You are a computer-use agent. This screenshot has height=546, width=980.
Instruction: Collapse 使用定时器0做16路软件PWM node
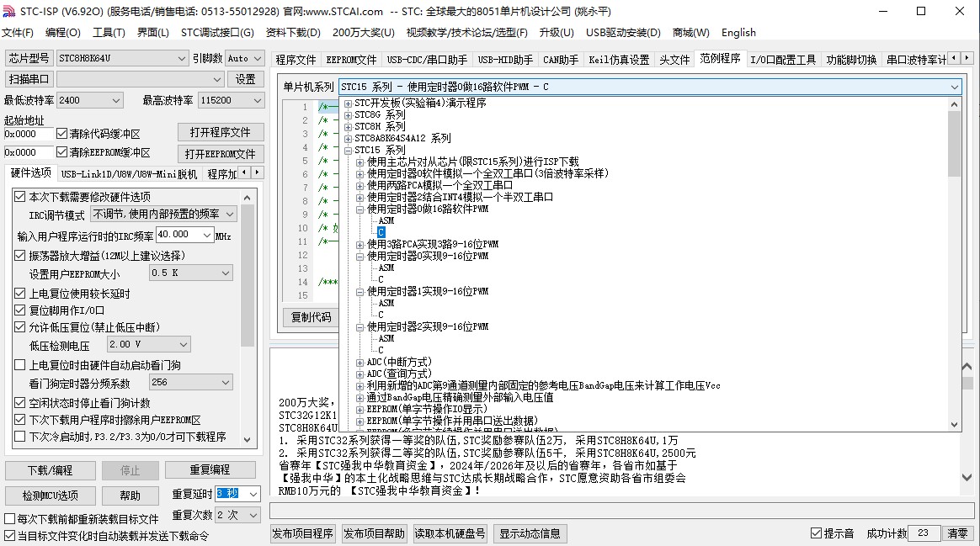click(360, 209)
